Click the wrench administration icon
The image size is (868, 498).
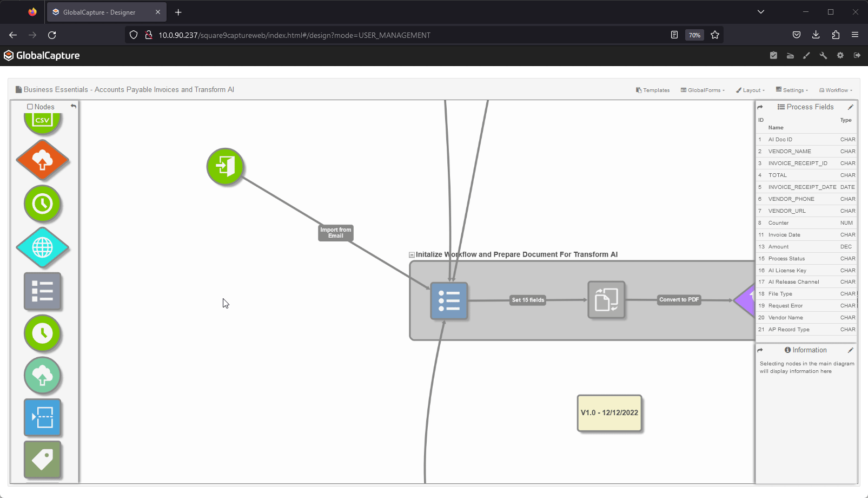coord(823,55)
